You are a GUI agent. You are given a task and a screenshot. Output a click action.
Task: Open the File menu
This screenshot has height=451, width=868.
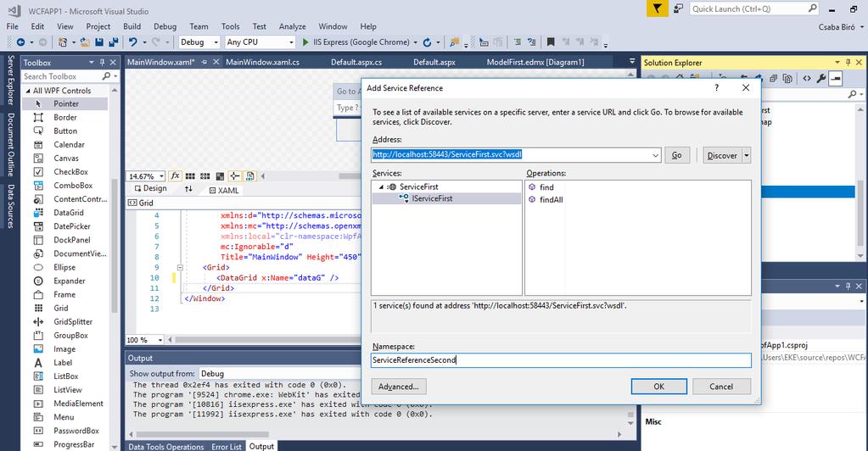tap(12, 26)
